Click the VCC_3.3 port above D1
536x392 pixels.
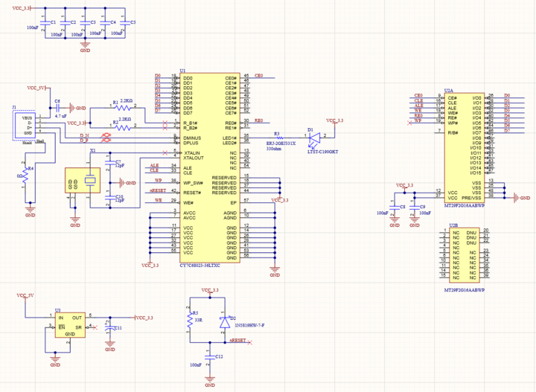pyautogui.click(x=335, y=121)
